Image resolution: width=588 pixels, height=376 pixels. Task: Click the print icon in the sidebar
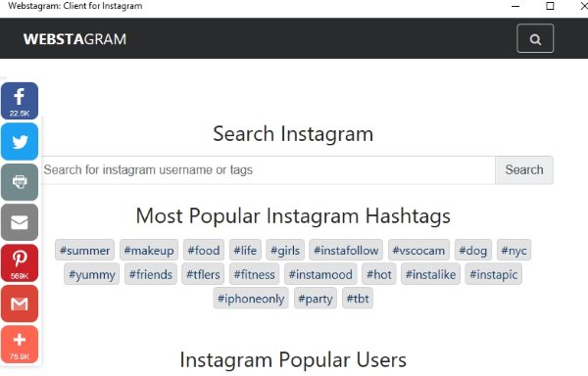(x=20, y=182)
